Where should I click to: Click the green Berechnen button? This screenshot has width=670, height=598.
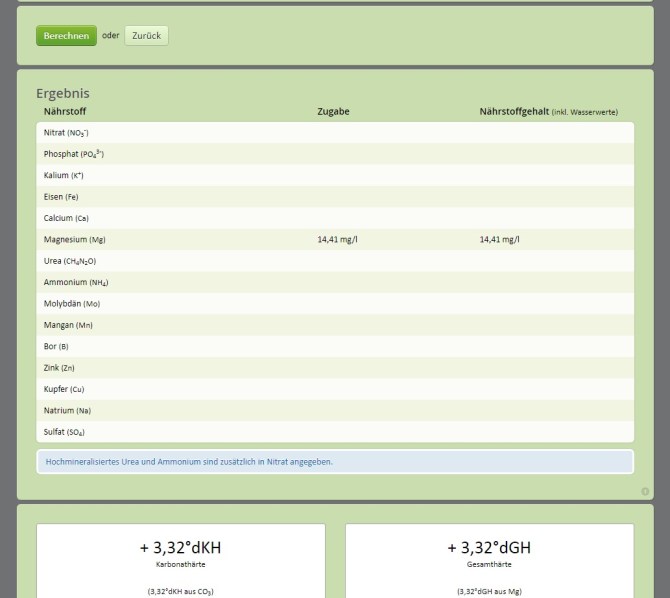(66, 36)
